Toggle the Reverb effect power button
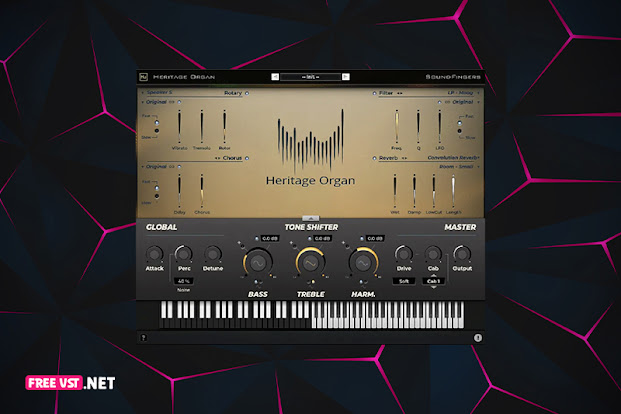This screenshot has width=621, height=414. pyautogui.click(x=374, y=158)
